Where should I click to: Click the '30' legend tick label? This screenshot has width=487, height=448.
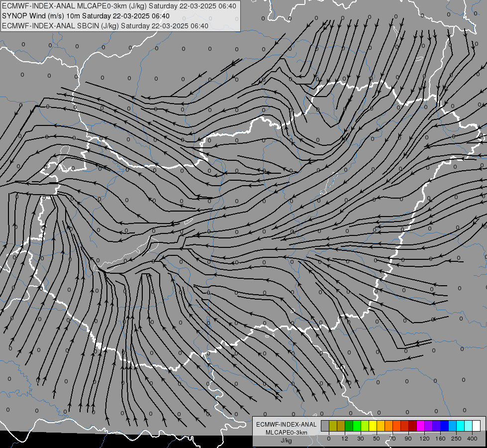(x=361, y=439)
